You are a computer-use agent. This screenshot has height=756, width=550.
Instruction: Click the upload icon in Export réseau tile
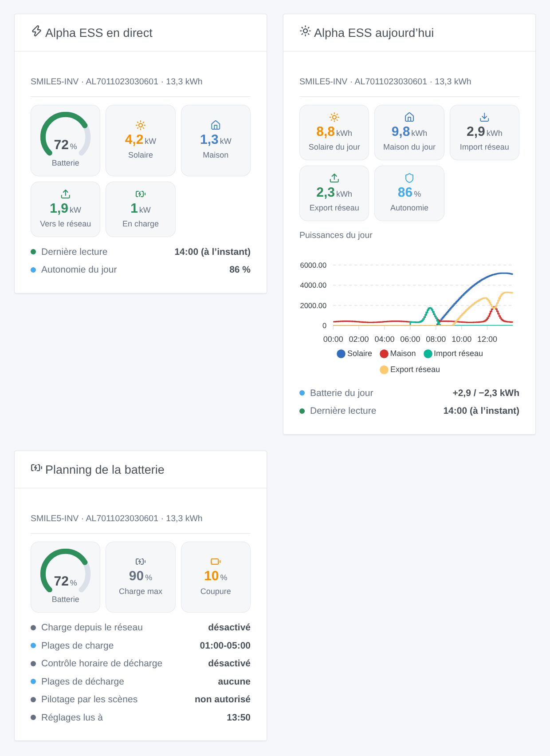point(334,178)
